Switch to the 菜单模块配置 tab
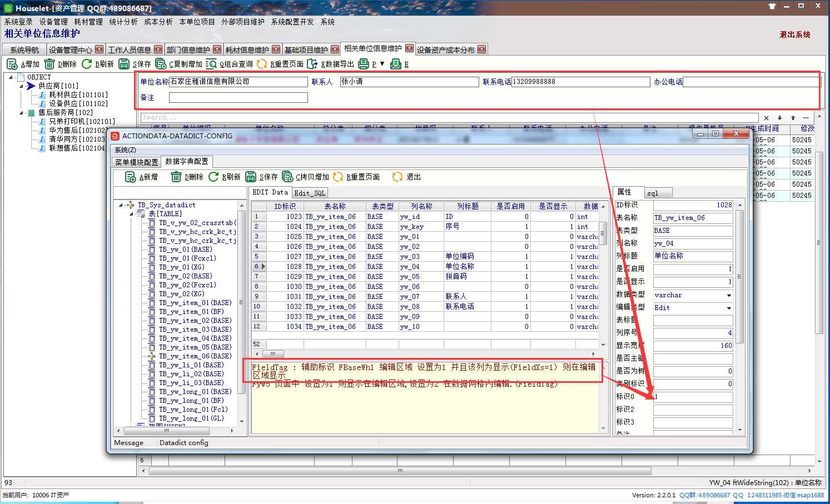This screenshot has width=830, height=504. tap(136, 162)
